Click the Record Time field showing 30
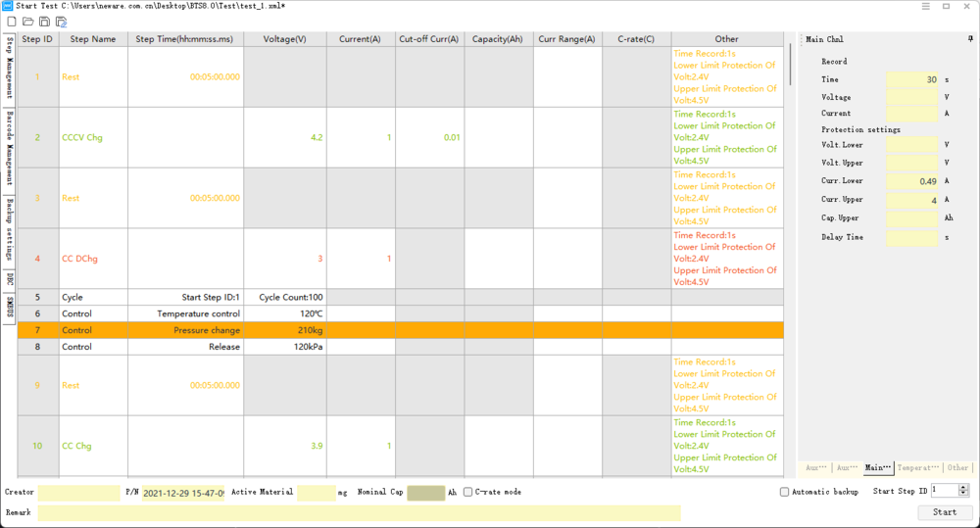The image size is (980, 528). click(x=911, y=79)
